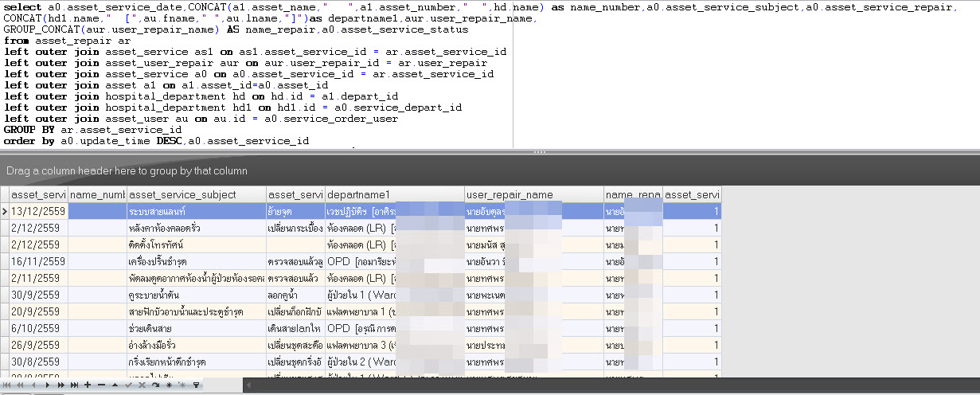Select the departname1 cell ผู้ป่วยใน 2 (Ward
Viewport: 980px width, 395px height.
[395, 362]
